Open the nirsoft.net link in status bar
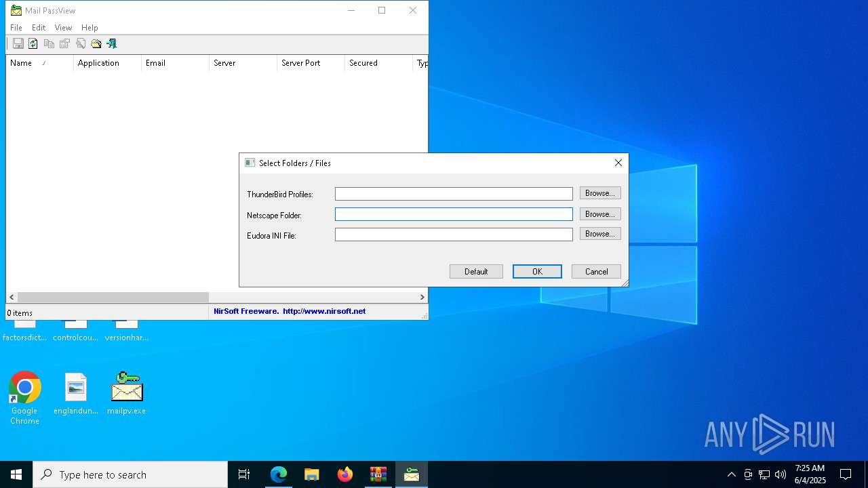 (324, 311)
